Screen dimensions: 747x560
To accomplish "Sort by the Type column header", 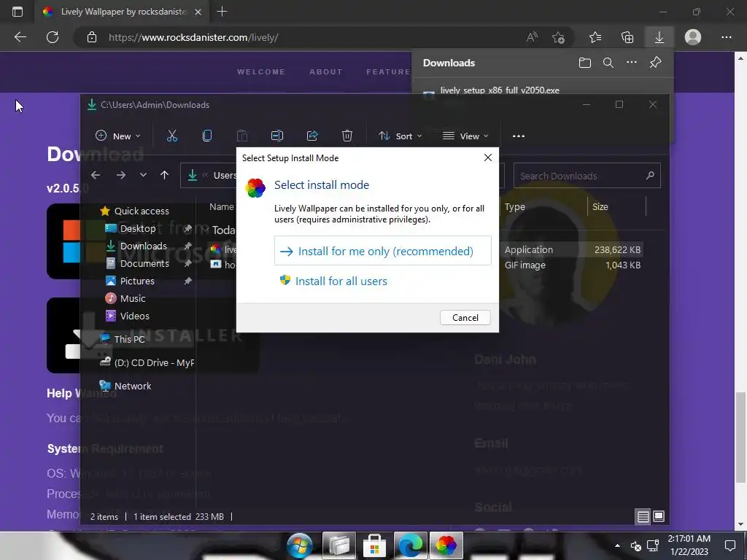I will point(514,206).
